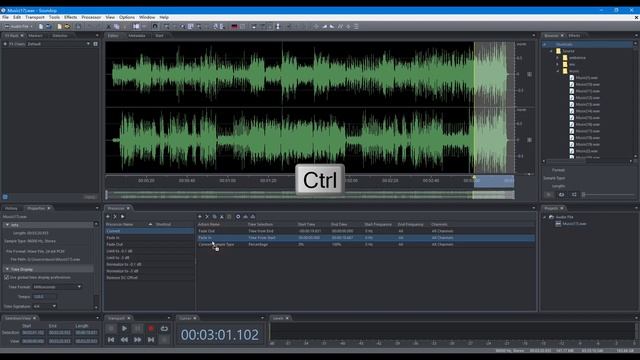Go to end of the file
This screenshot has height=360, width=640.
[x=151, y=340]
